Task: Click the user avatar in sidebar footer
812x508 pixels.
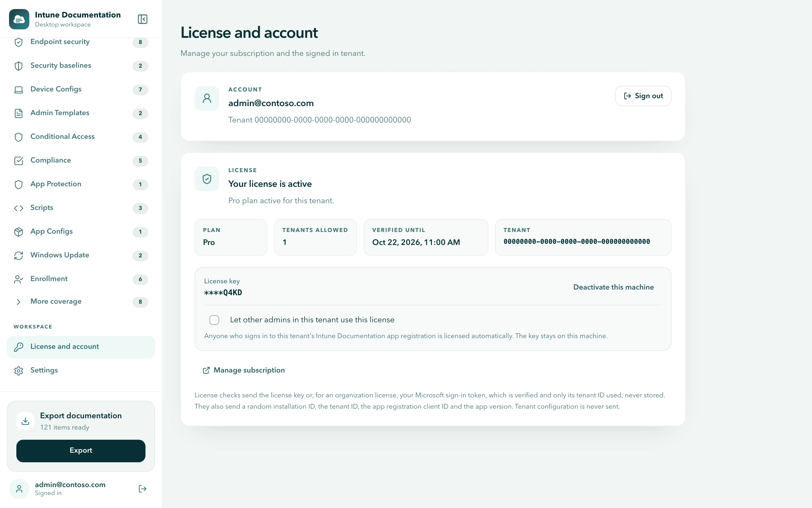Action: click(19, 489)
